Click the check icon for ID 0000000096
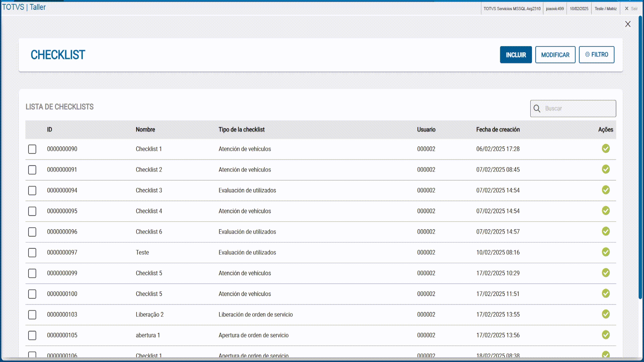644x362 pixels. pos(605,231)
